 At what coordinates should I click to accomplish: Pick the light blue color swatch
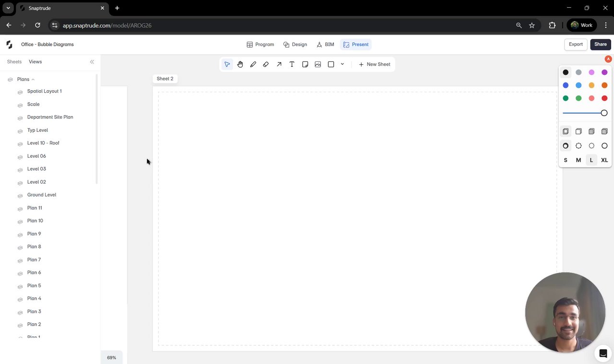[x=579, y=85]
